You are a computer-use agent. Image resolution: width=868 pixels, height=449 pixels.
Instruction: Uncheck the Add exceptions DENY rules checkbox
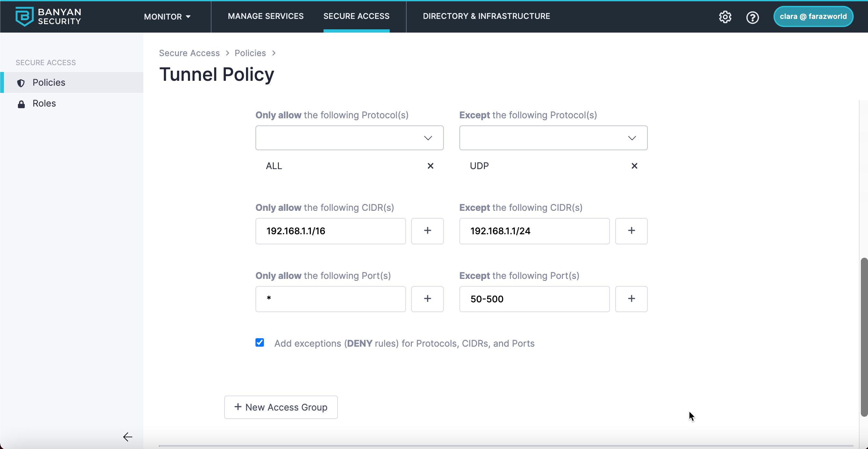pyautogui.click(x=259, y=342)
